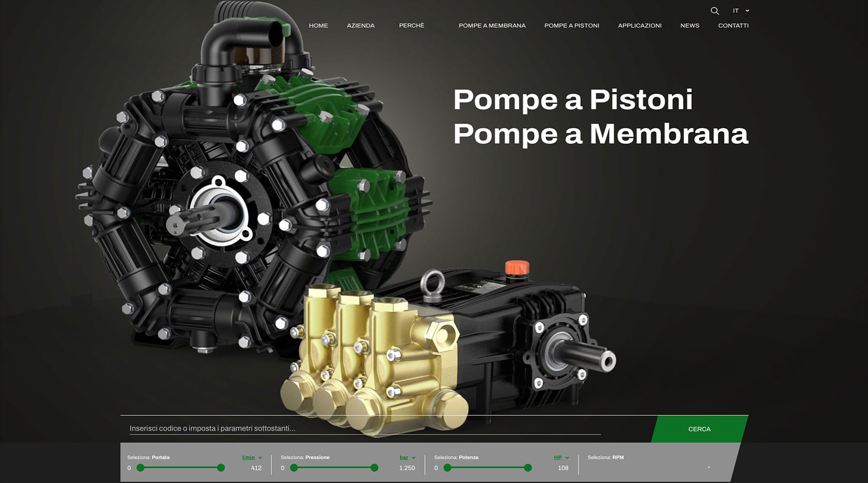Open the APPLICAZIONI section
The image size is (868, 483).
[640, 25]
